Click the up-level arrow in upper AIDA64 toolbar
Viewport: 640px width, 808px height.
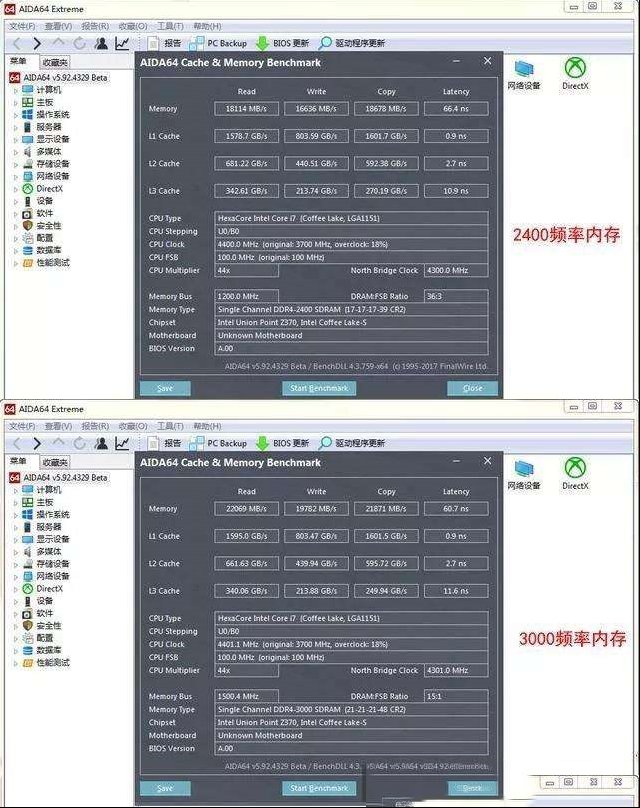[58, 42]
